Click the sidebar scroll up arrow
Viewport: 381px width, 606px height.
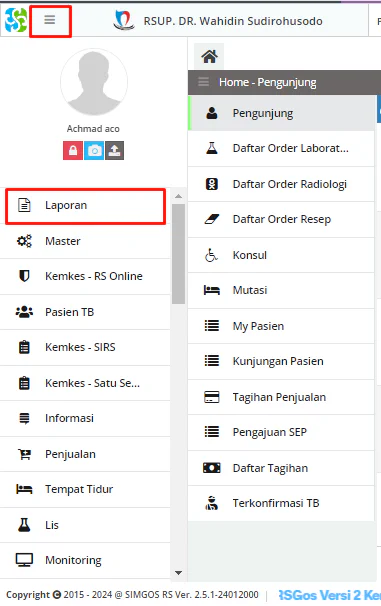pos(179,196)
